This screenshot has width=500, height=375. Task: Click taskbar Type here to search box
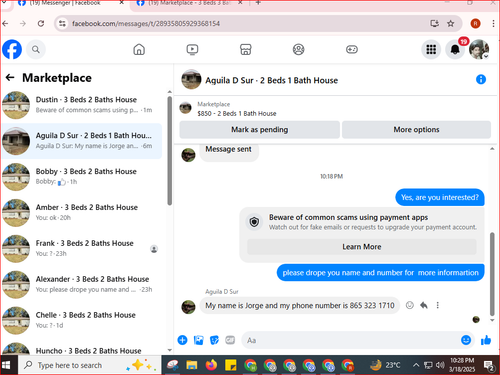click(90, 365)
